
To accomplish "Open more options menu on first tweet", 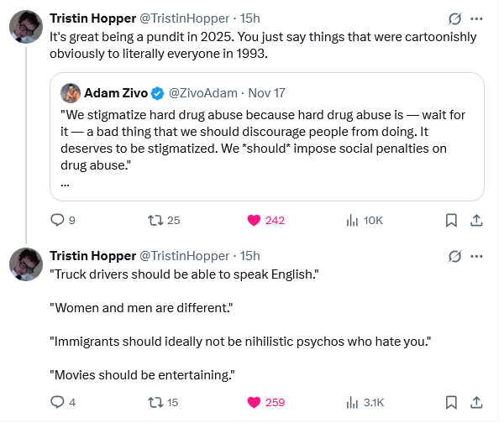I will [477, 18].
